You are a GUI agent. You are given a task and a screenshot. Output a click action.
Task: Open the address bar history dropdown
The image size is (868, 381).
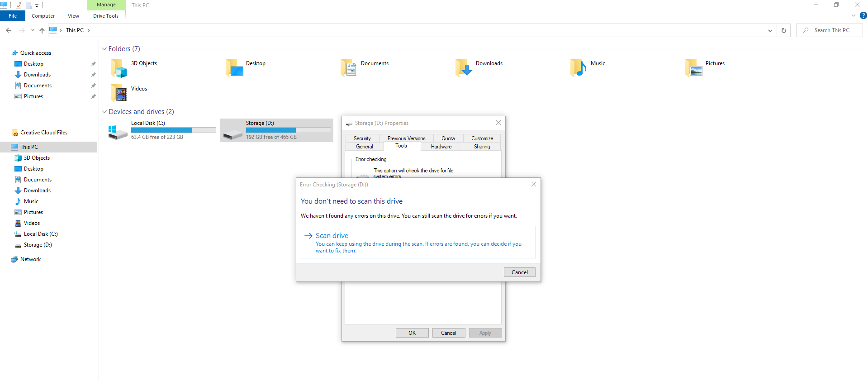pos(770,30)
